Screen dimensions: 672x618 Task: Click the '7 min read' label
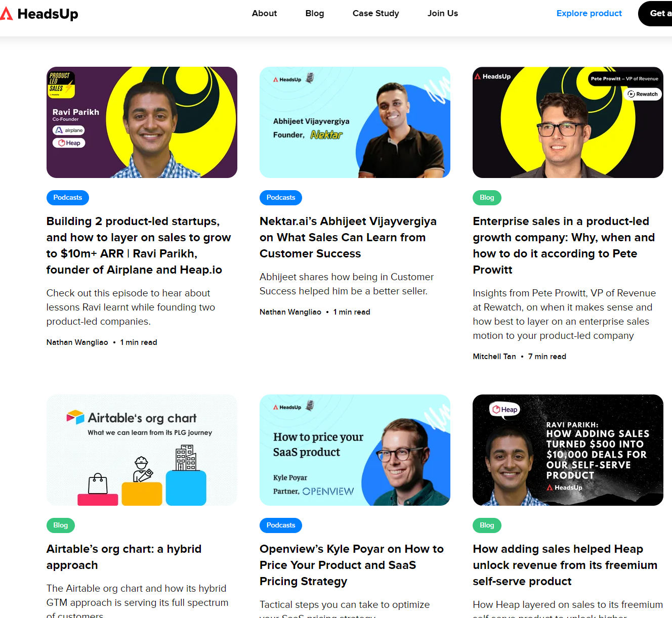pyautogui.click(x=547, y=357)
